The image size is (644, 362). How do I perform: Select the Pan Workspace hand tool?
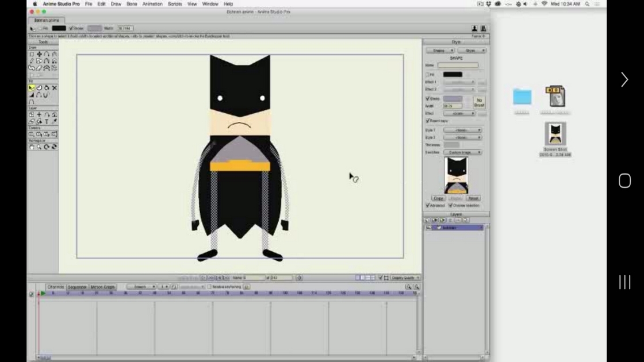click(32, 147)
